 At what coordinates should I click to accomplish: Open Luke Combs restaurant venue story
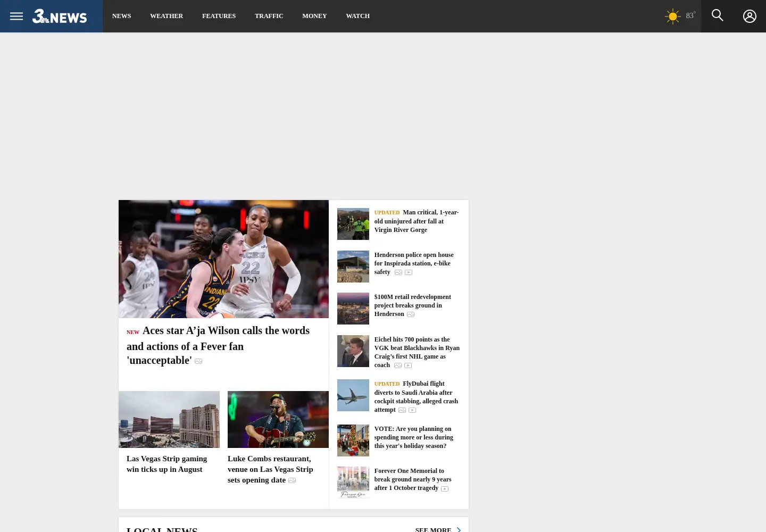[x=270, y=469]
